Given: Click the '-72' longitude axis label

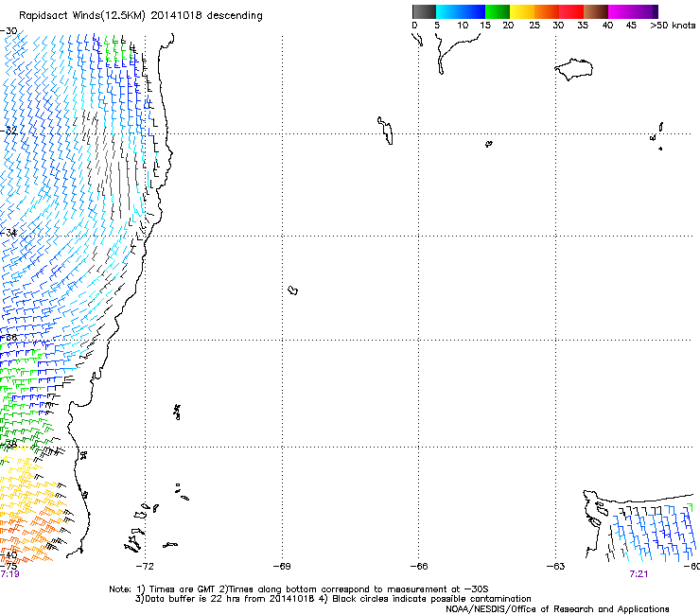Looking at the screenshot, I should pos(145,567).
